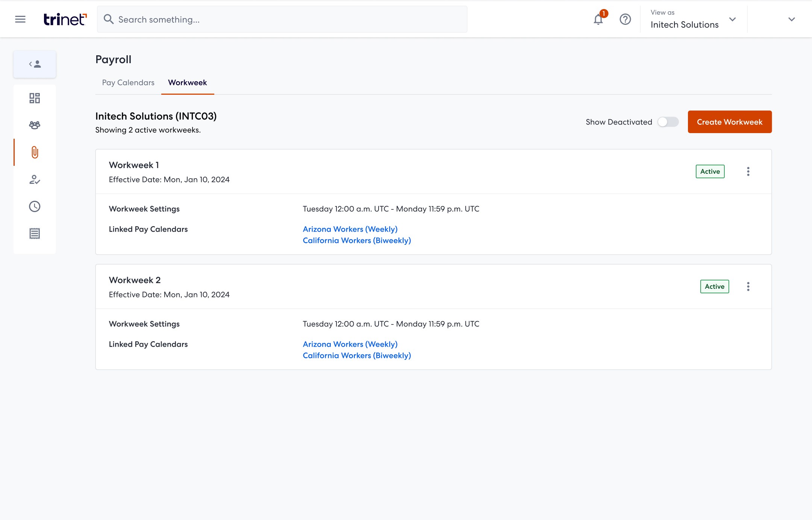
Task: Open the help question mark icon
Action: (625, 19)
